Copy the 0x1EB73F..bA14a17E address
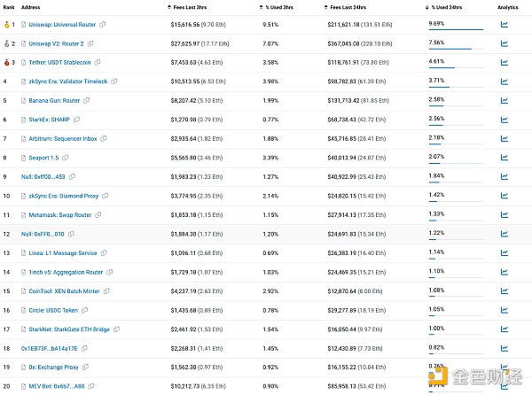 pos(84,348)
